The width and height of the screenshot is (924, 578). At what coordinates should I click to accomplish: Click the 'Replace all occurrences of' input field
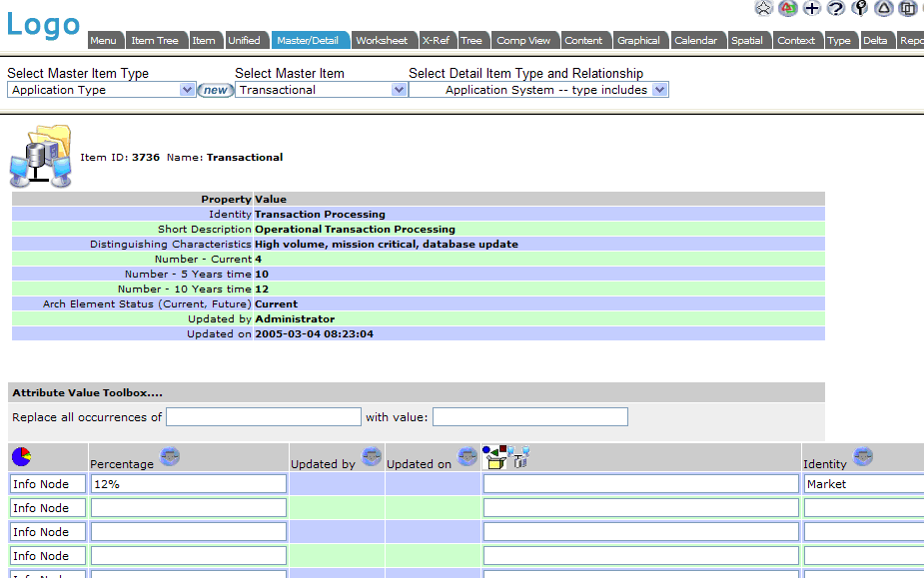(264, 416)
